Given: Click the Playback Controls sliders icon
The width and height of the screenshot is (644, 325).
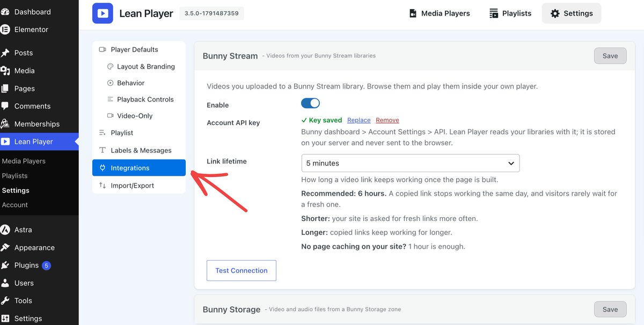Looking at the screenshot, I should [x=111, y=99].
